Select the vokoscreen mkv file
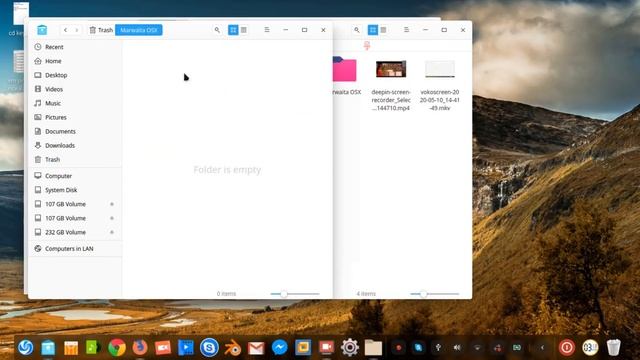 [440, 69]
